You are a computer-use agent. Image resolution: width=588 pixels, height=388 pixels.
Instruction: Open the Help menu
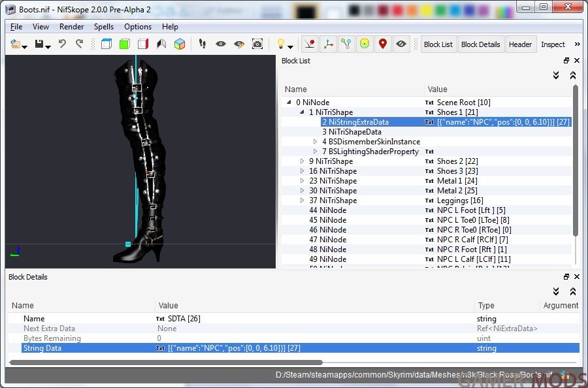pos(170,27)
